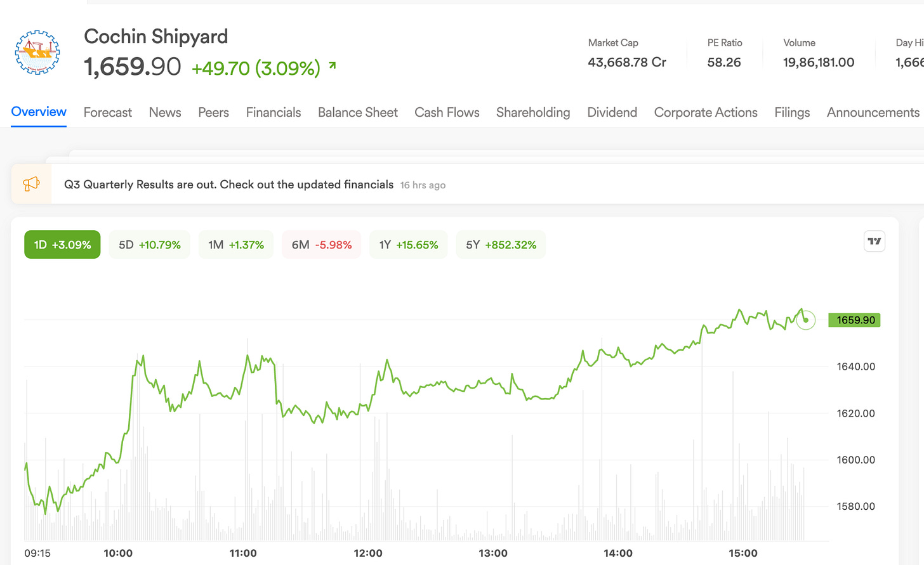Click the 11:00 time axis label
Viewport: 924px width, 565px height.
[243, 553]
